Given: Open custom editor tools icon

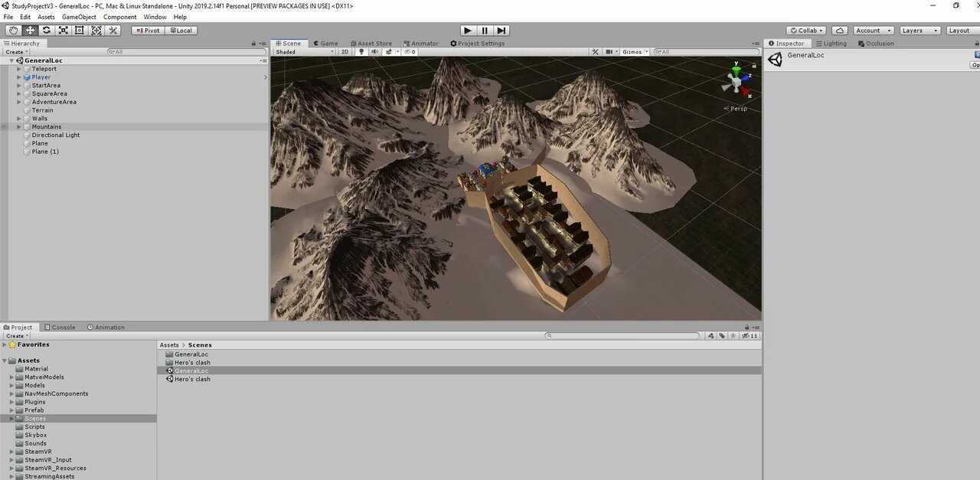Looking at the screenshot, I should click(113, 31).
